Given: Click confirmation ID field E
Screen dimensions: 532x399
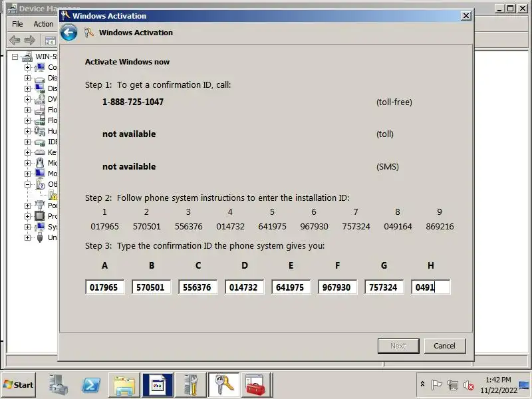Looking at the screenshot, I should coord(291,287).
